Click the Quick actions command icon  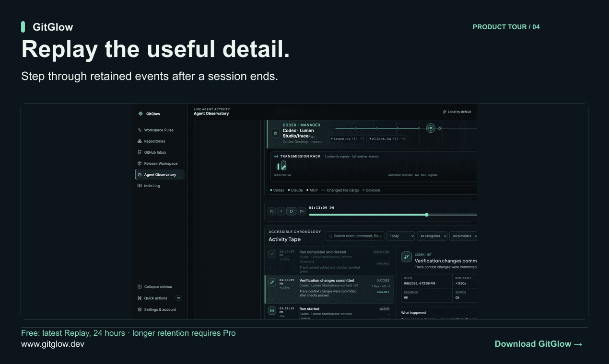click(140, 298)
